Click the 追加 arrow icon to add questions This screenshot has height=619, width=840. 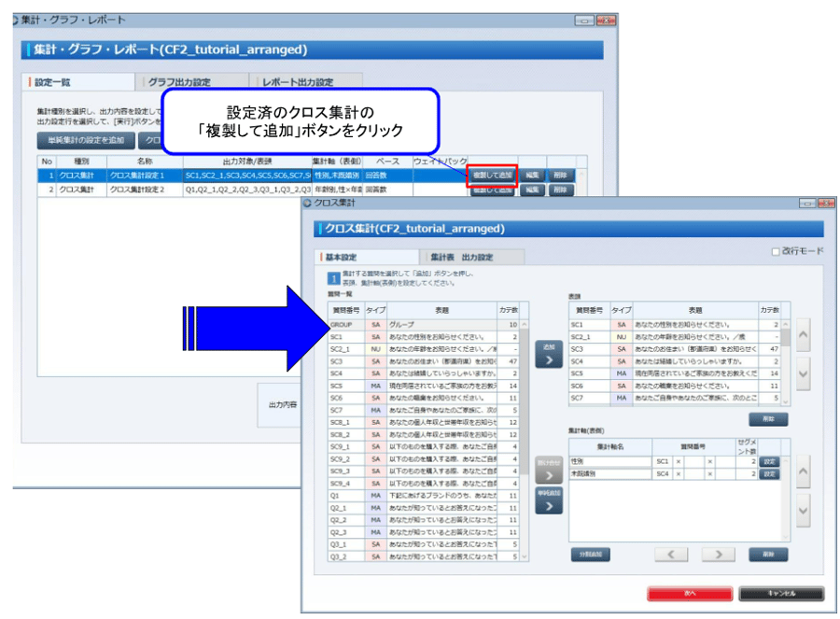pyautogui.click(x=547, y=352)
